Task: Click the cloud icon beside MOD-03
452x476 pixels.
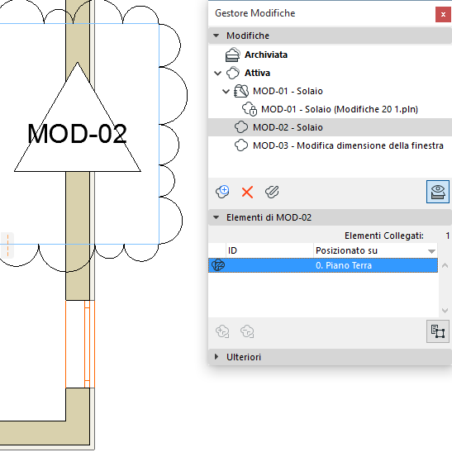Action: (241, 145)
